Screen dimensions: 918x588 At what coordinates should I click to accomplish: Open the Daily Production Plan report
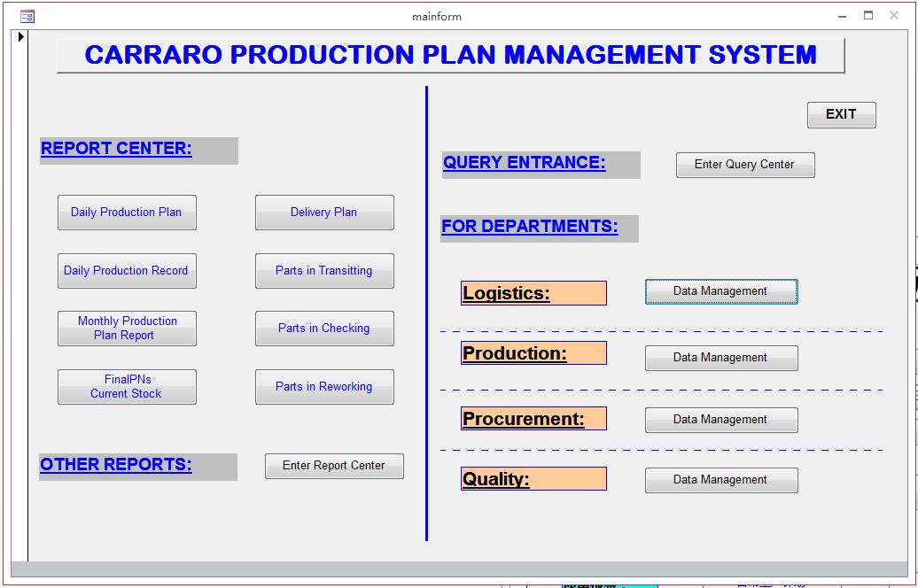[127, 213]
